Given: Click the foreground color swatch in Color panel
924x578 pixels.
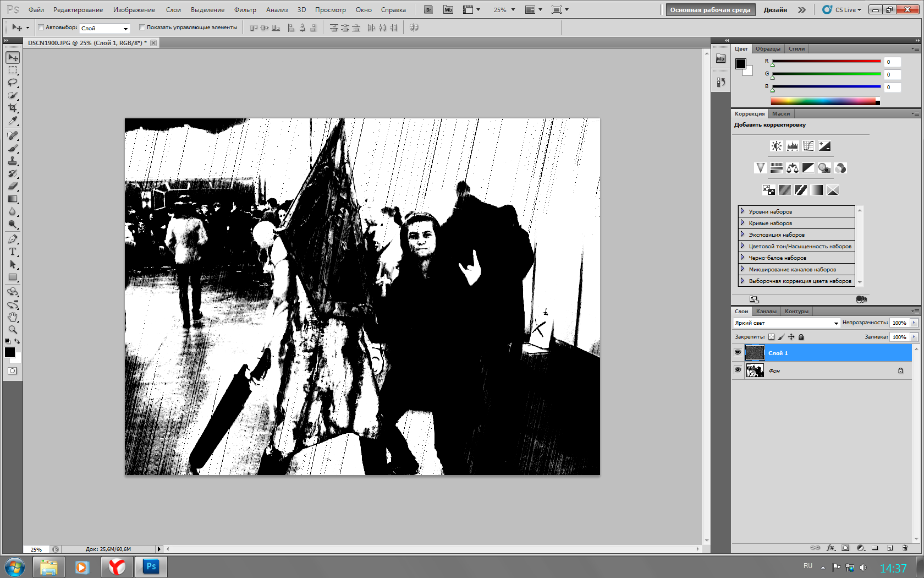Looking at the screenshot, I should pos(741,64).
